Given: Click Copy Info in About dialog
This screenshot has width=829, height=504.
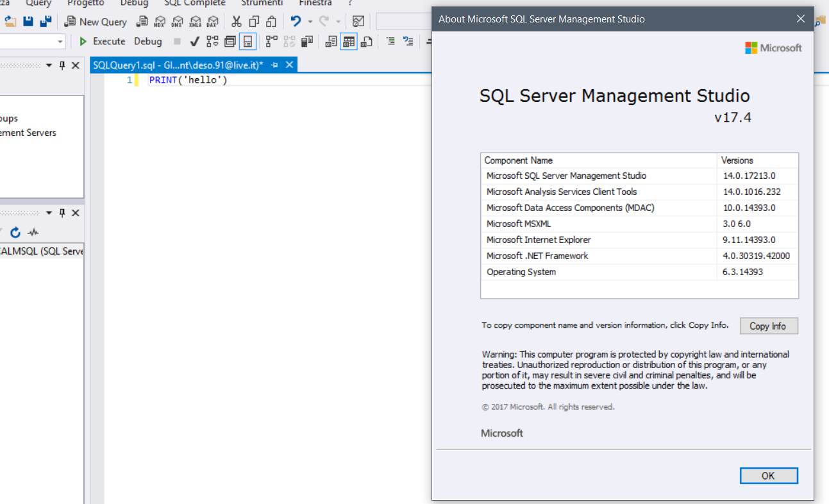Looking at the screenshot, I should tap(769, 326).
